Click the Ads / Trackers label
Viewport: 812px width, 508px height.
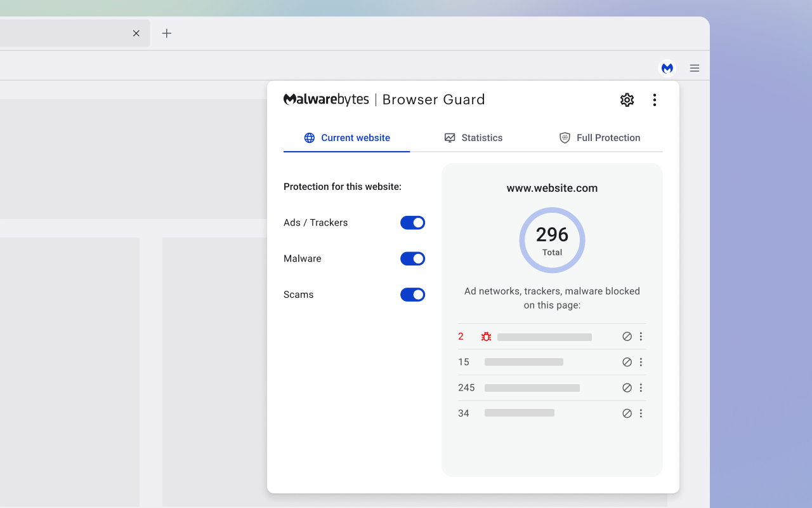(316, 223)
